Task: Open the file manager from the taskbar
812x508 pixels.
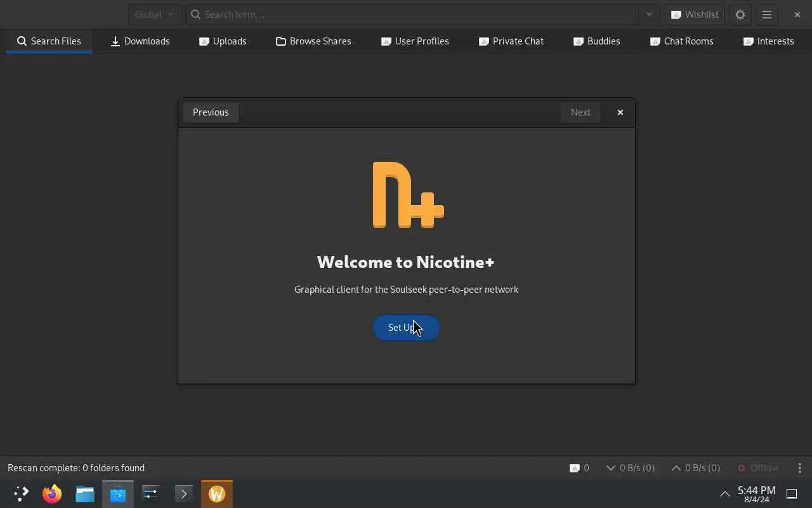Action: (x=85, y=494)
